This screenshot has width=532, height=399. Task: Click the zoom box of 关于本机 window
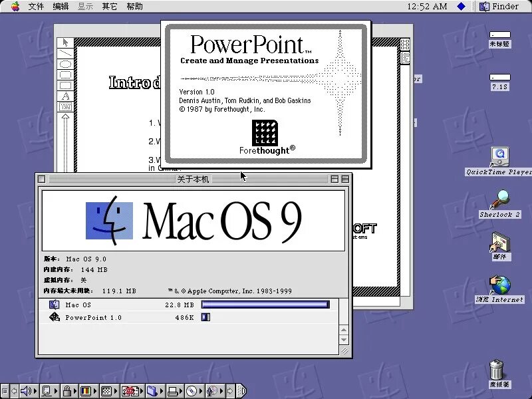tap(334, 179)
